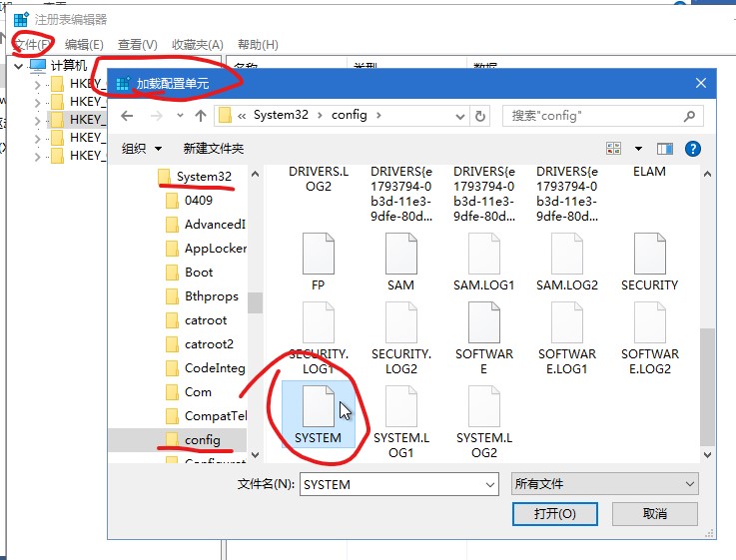
Task: Refresh the config folder view
Action: tap(479, 116)
